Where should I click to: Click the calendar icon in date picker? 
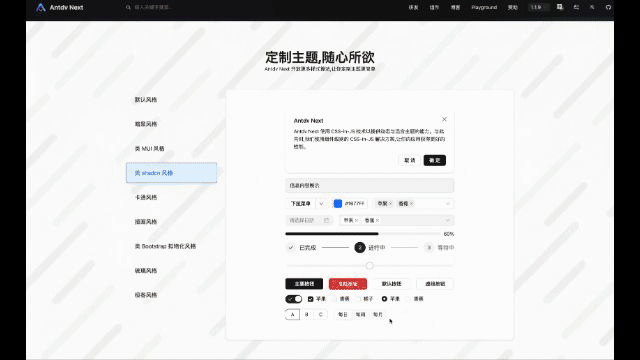tap(327, 220)
